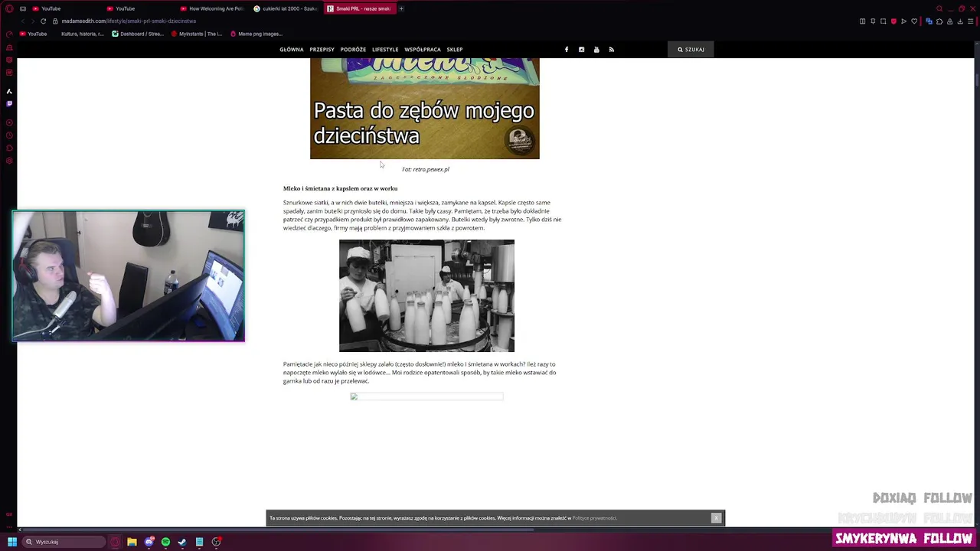This screenshot has height=551, width=980.
Task: Click the toothpaste 'Pasta do zębów' image
Action: tap(425, 109)
